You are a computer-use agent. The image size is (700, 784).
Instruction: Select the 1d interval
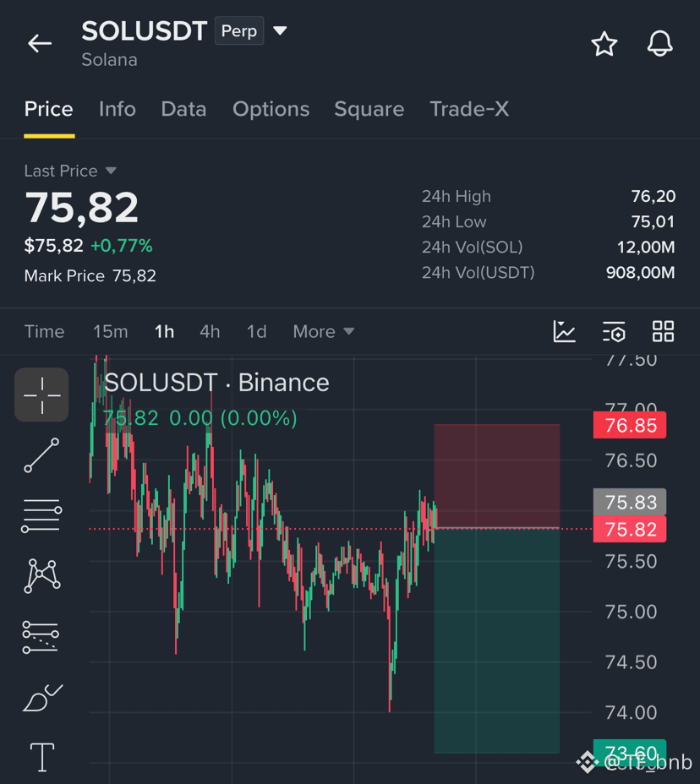257,331
